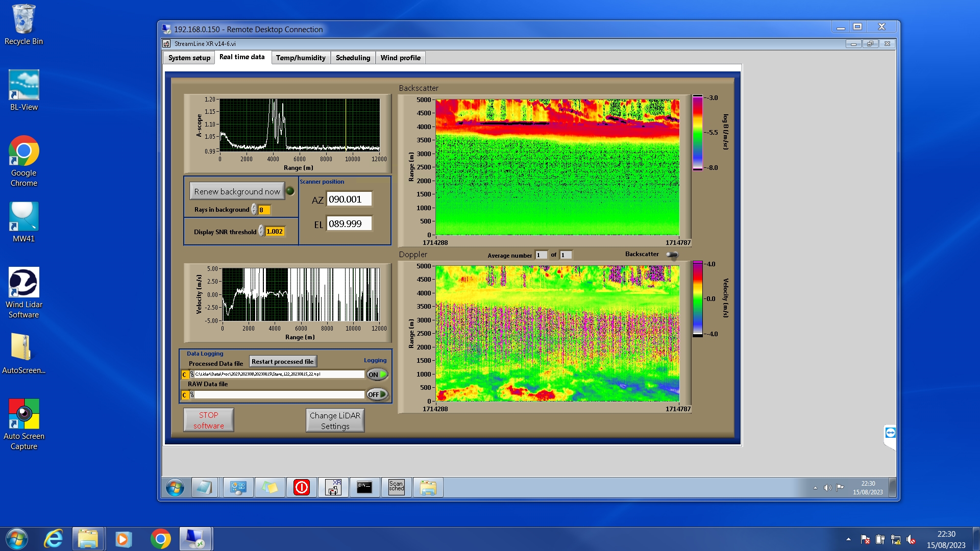Click the StreamLine XR taskbar icon

tap(333, 487)
